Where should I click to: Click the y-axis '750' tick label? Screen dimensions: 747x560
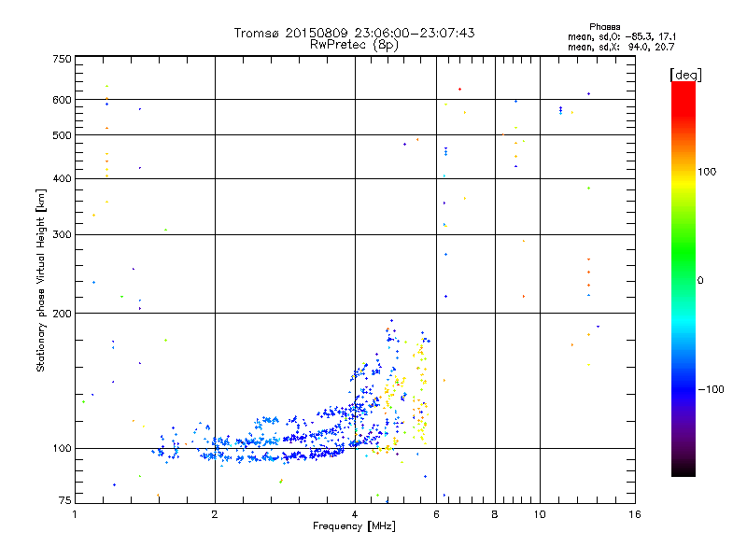tap(62, 59)
